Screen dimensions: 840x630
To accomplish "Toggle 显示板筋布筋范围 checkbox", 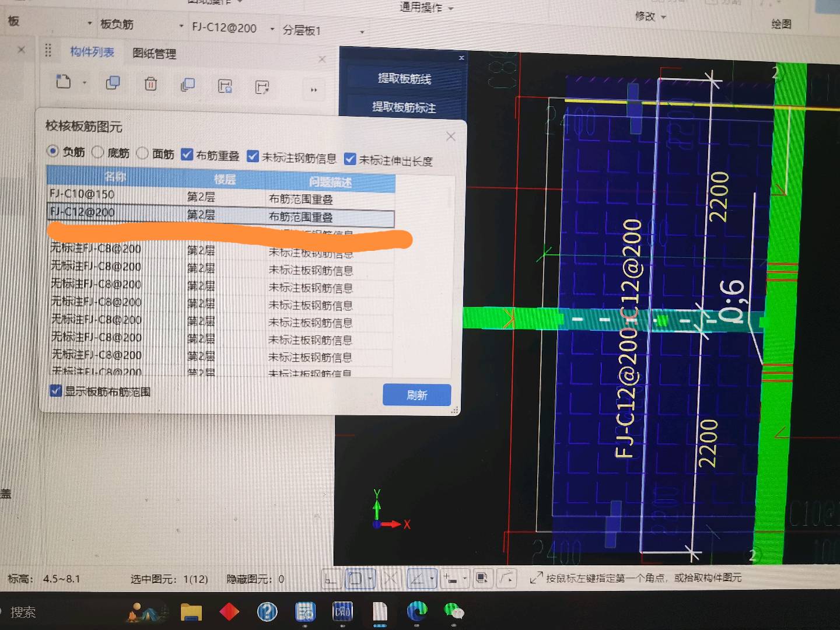I will point(56,391).
